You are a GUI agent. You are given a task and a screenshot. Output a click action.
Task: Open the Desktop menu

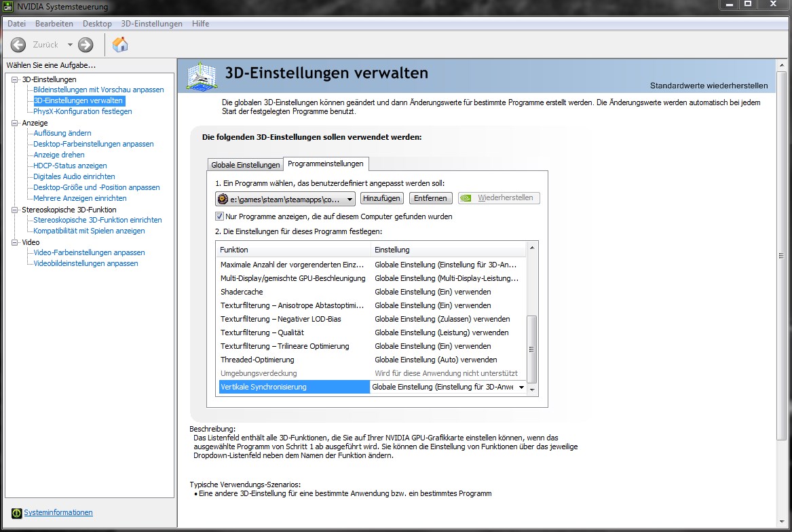97,24
